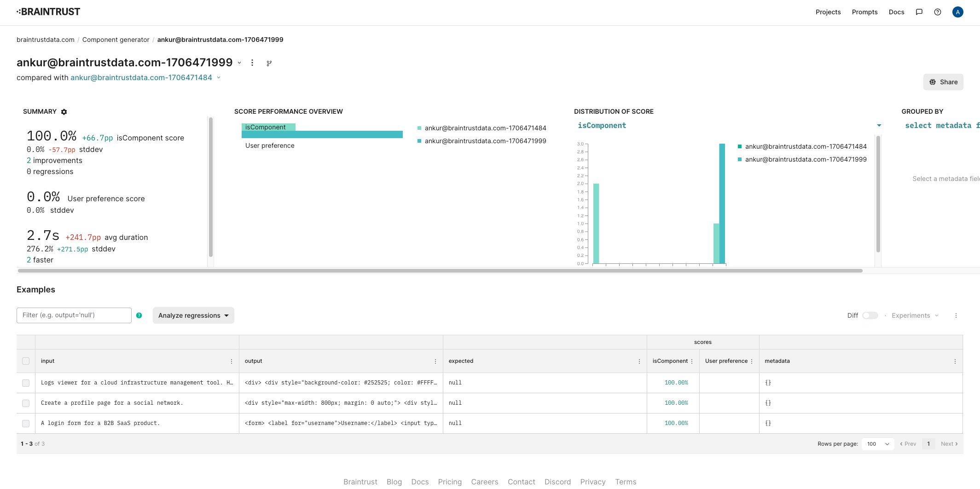Click the Prev page button
This screenshot has width=980, height=489.
[908, 444]
